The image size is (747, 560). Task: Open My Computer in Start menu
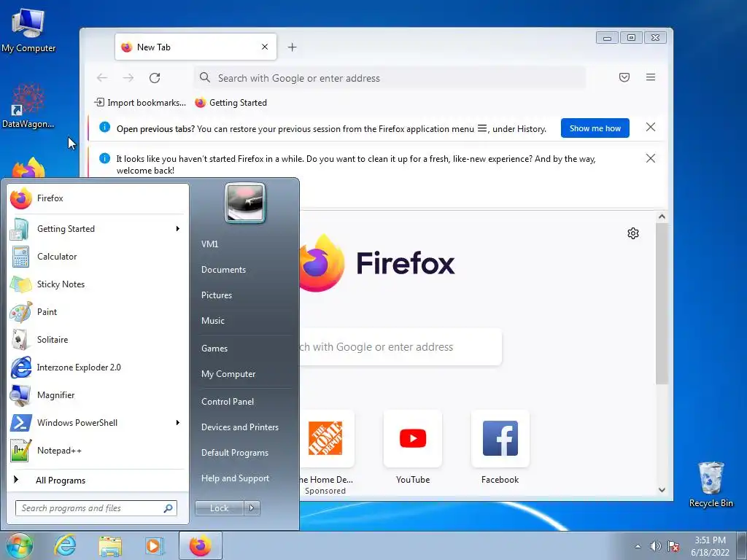228,374
